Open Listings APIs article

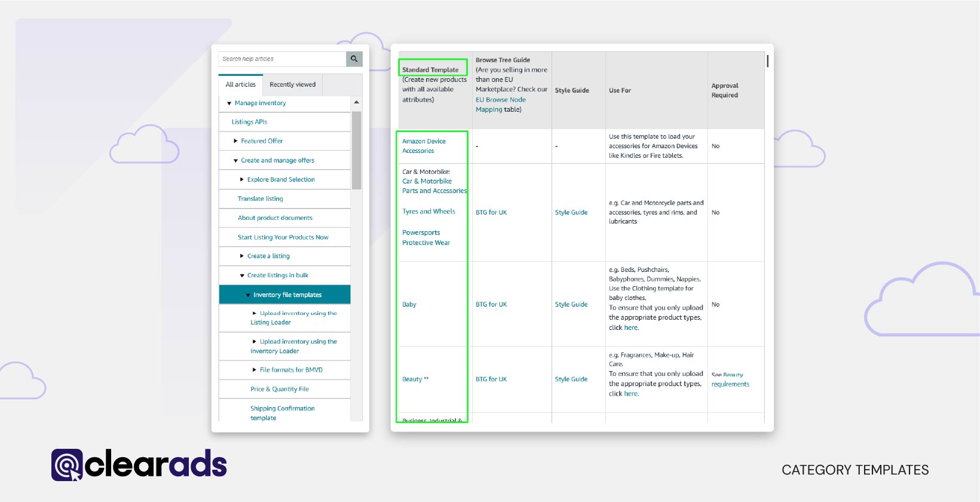coord(249,122)
